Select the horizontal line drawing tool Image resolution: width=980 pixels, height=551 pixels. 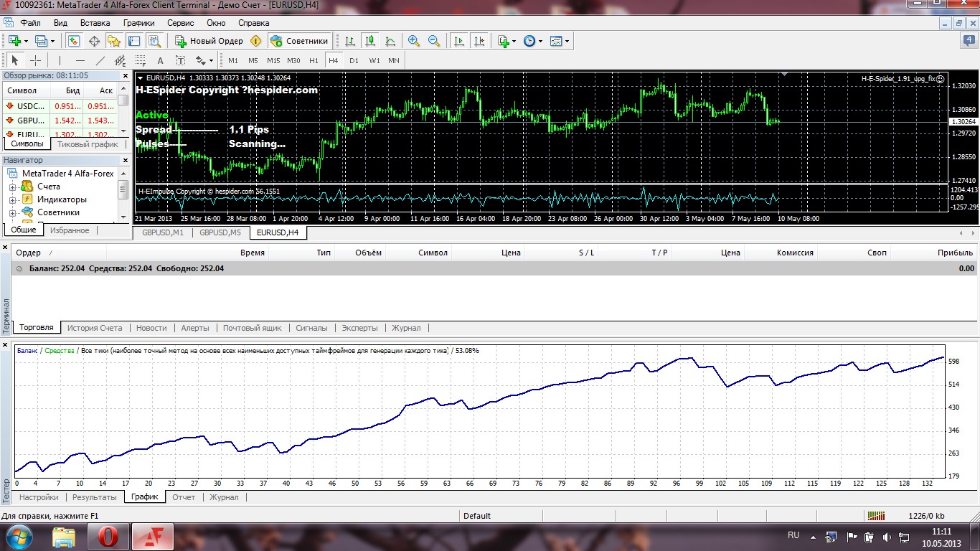click(x=80, y=60)
